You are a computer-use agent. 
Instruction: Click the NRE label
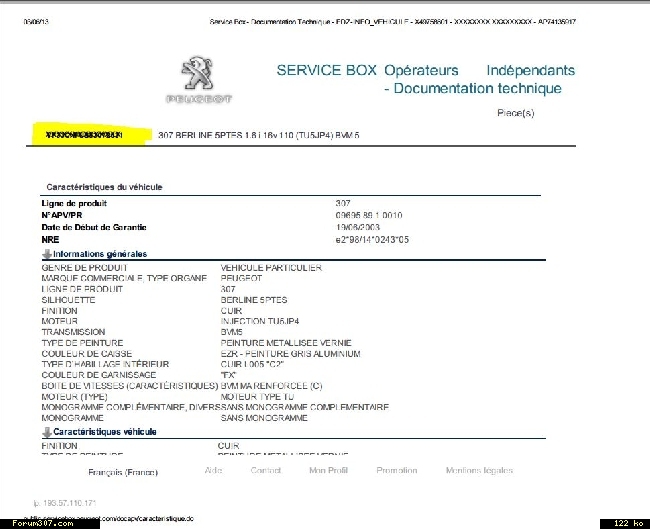(x=50, y=240)
